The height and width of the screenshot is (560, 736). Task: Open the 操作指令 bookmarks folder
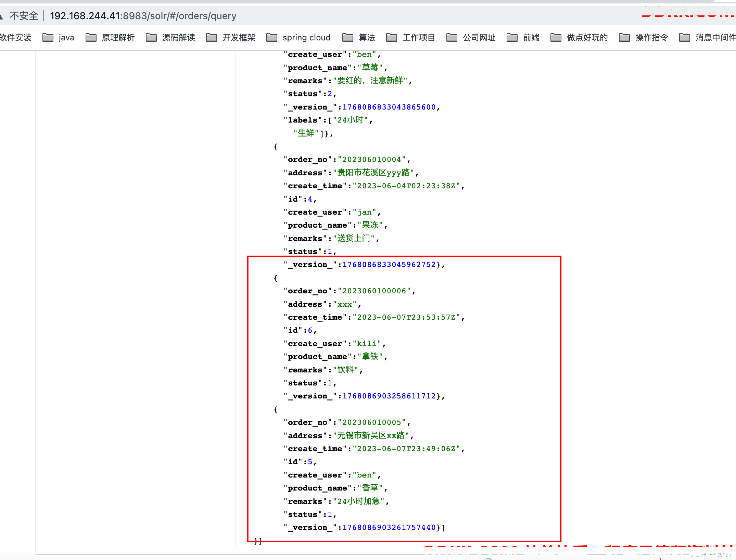click(x=643, y=38)
